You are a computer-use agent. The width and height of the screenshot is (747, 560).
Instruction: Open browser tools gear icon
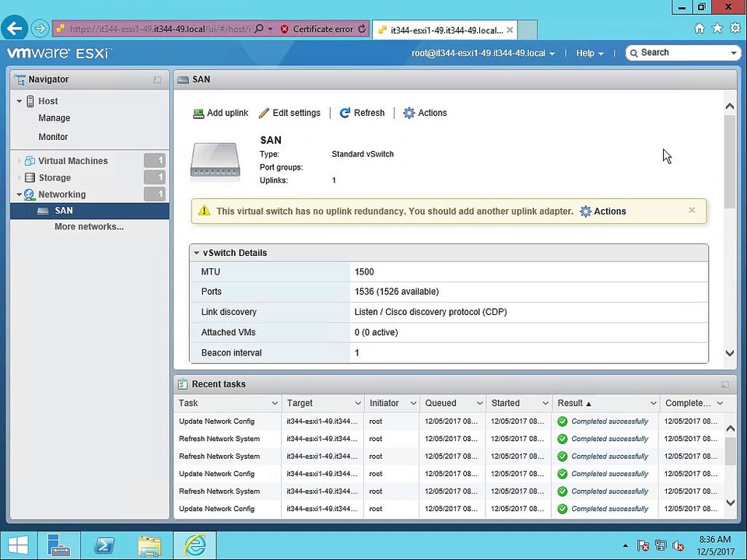[735, 28]
